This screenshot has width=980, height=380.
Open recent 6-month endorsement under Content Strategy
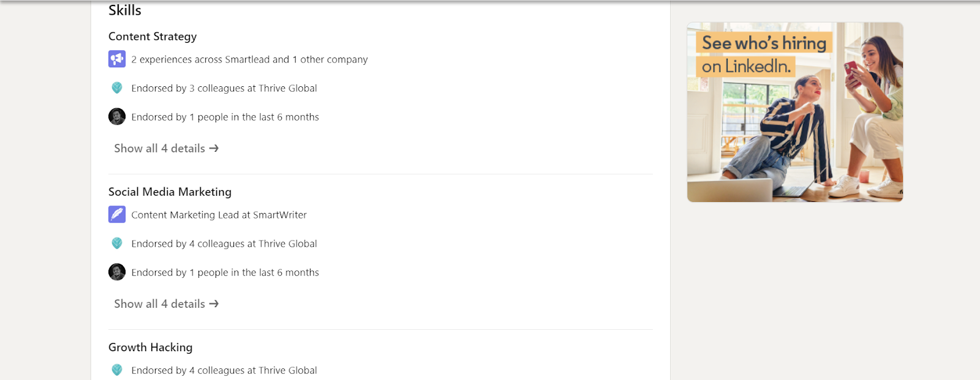[x=225, y=117]
